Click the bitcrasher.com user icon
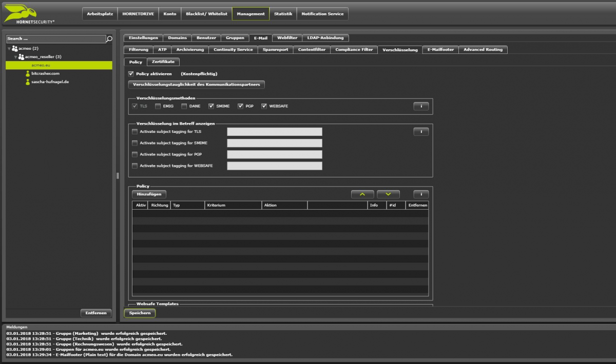This screenshot has width=616, height=364. 28,74
